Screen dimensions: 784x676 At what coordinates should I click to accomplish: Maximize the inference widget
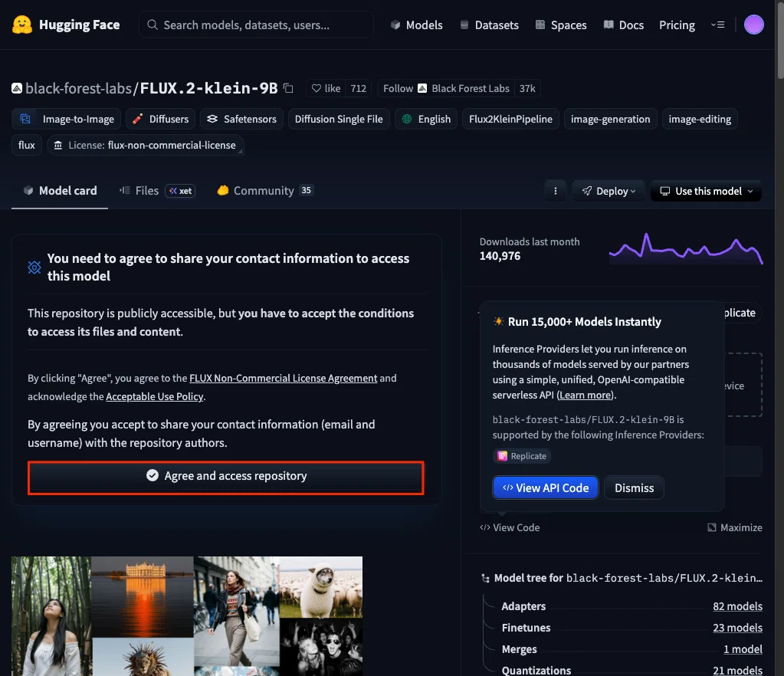point(735,527)
